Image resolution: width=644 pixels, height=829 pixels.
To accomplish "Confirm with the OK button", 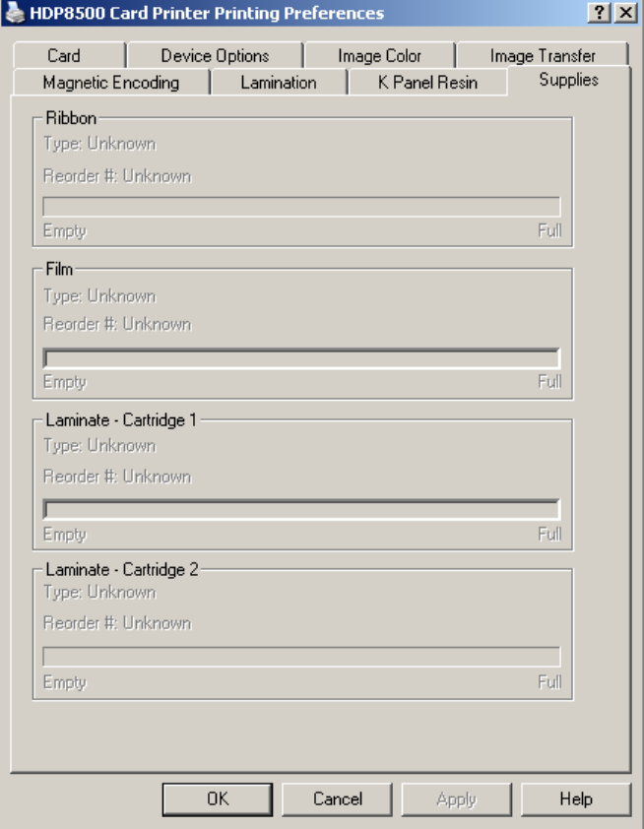I will point(218,798).
